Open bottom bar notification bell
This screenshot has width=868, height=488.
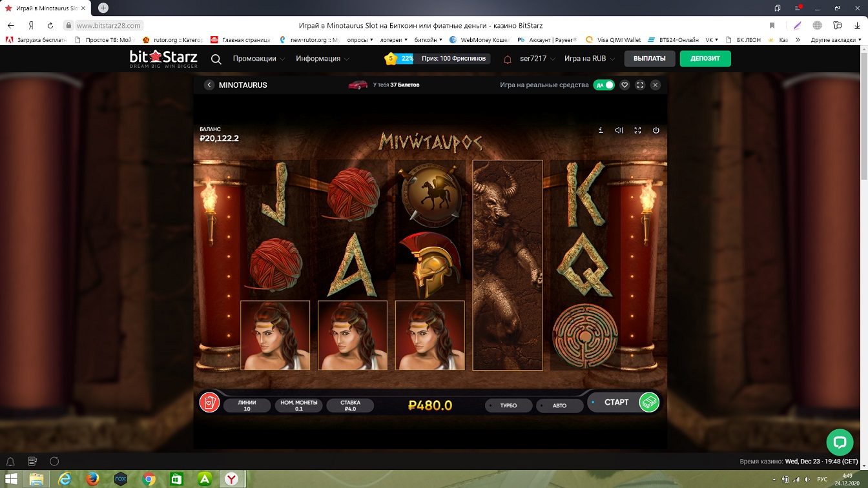(10, 462)
